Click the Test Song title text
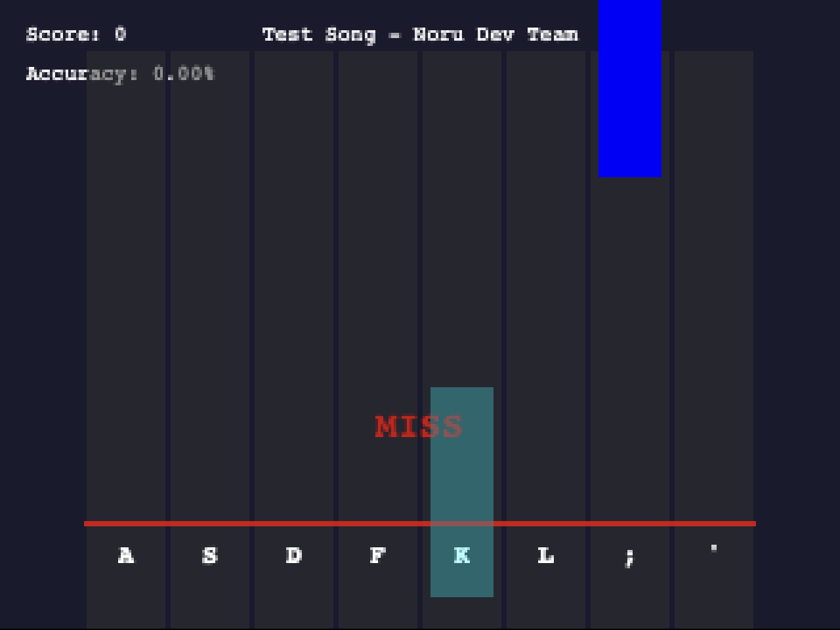This screenshot has height=630, width=840. pos(420,34)
